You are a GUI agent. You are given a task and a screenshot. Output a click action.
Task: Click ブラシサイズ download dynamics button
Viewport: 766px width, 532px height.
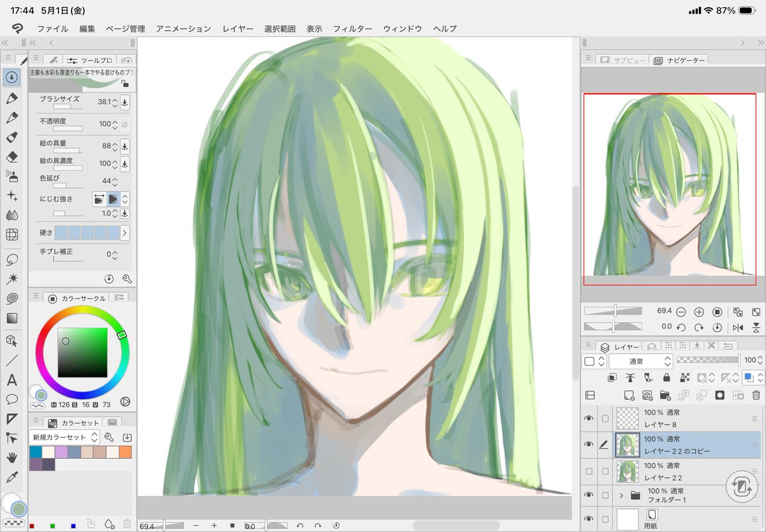coord(125,101)
